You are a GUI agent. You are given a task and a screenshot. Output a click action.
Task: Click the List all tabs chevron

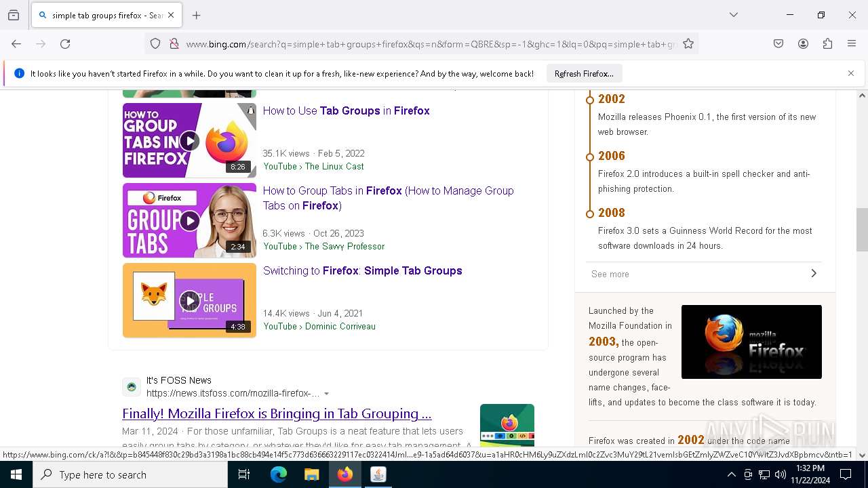click(x=734, y=15)
